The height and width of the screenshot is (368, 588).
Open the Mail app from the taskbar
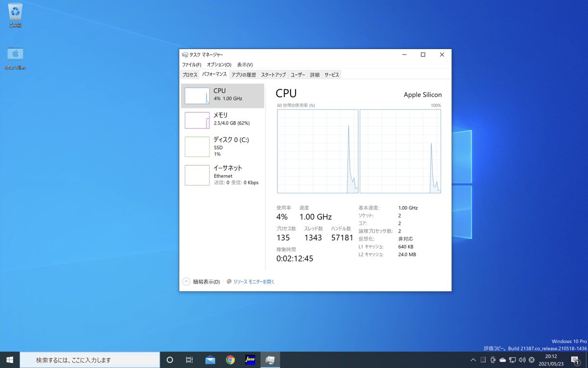(210, 360)
